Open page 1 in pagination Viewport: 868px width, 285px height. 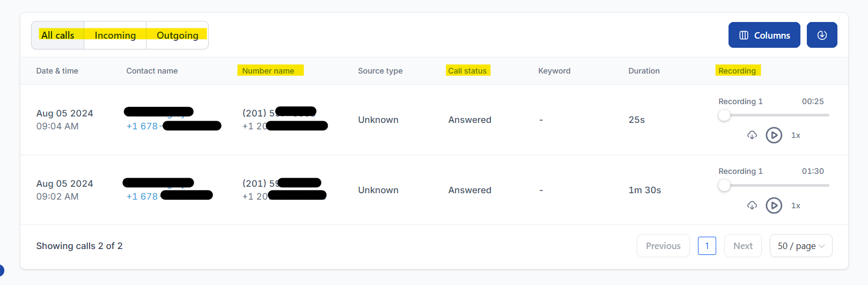coord(707,246)
